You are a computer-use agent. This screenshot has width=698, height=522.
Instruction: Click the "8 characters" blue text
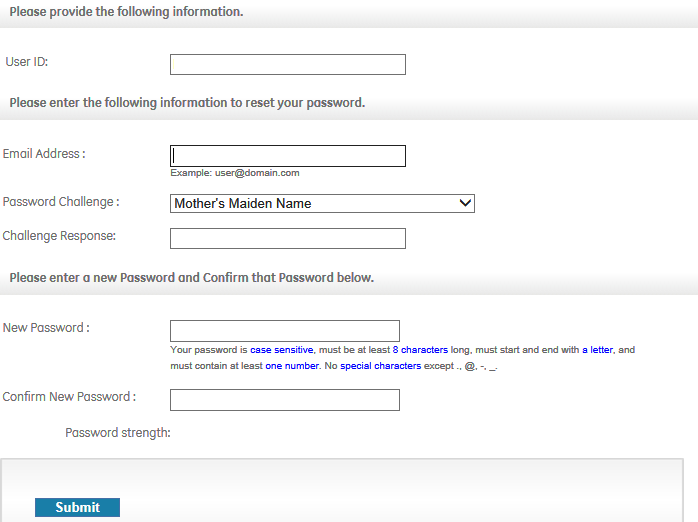[x=420, y=351]
